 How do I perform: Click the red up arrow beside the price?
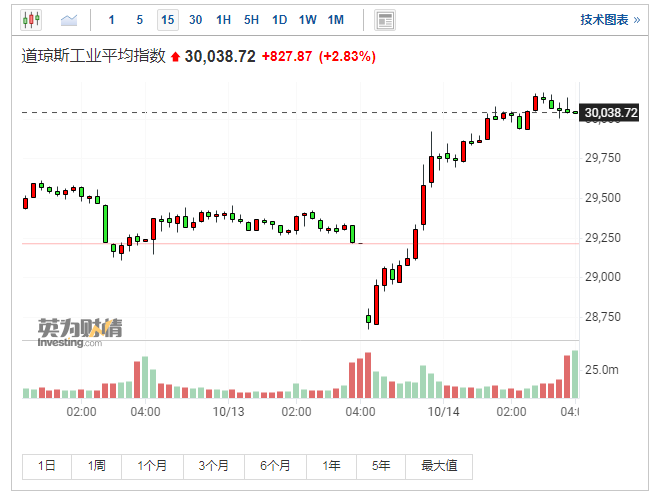click(x=176, y=57)
